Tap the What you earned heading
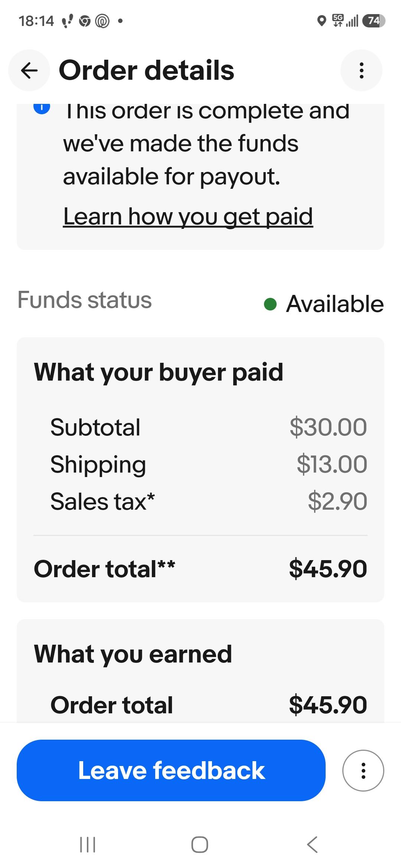Image resolution: width=401 pixels, height=868 pixels. pos(133,654)
